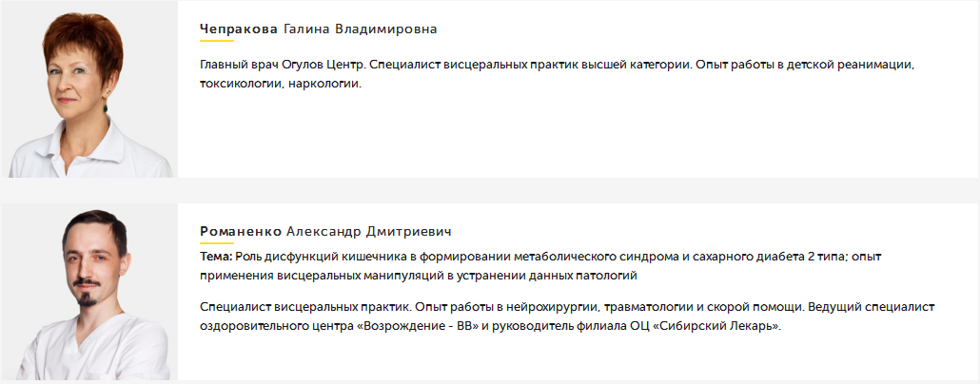Click the name text Александр Дмитриевич
This screenshot has width=980, height=384.
tap(368, 231)
